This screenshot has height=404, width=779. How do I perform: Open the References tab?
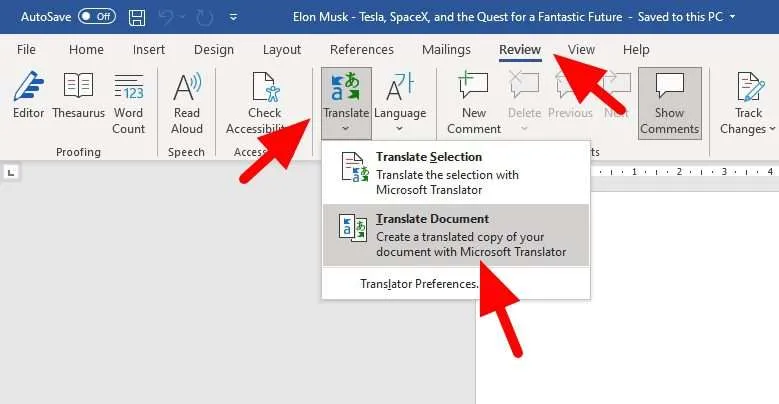coord(362,50)
